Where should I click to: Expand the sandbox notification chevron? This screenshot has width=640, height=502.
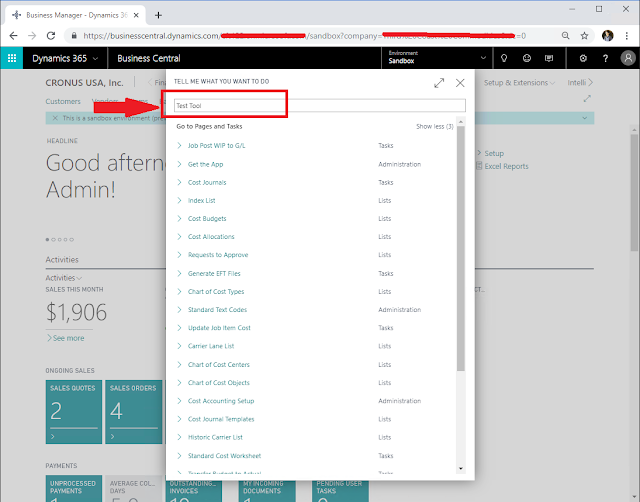[x=584, y=118]
